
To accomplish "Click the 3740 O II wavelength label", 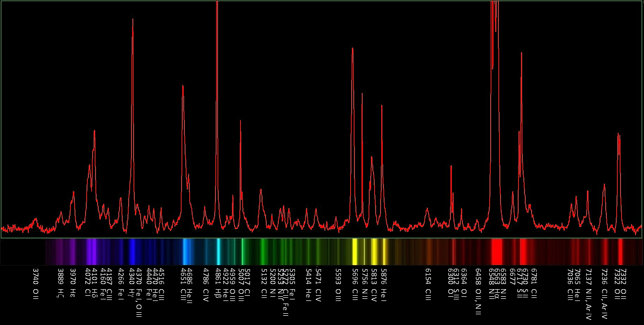I will 35,284.
